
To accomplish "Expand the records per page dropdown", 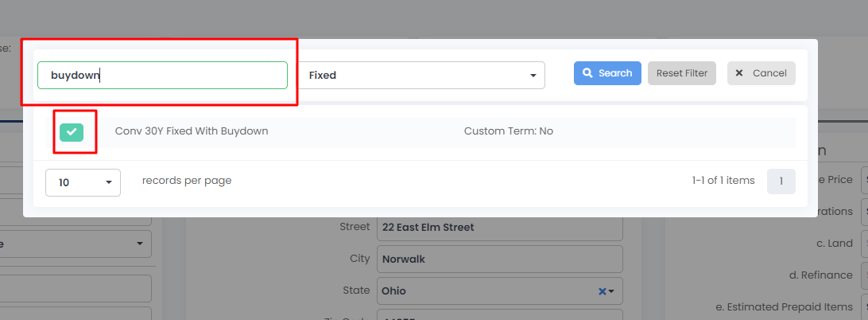I will [83, 182].
